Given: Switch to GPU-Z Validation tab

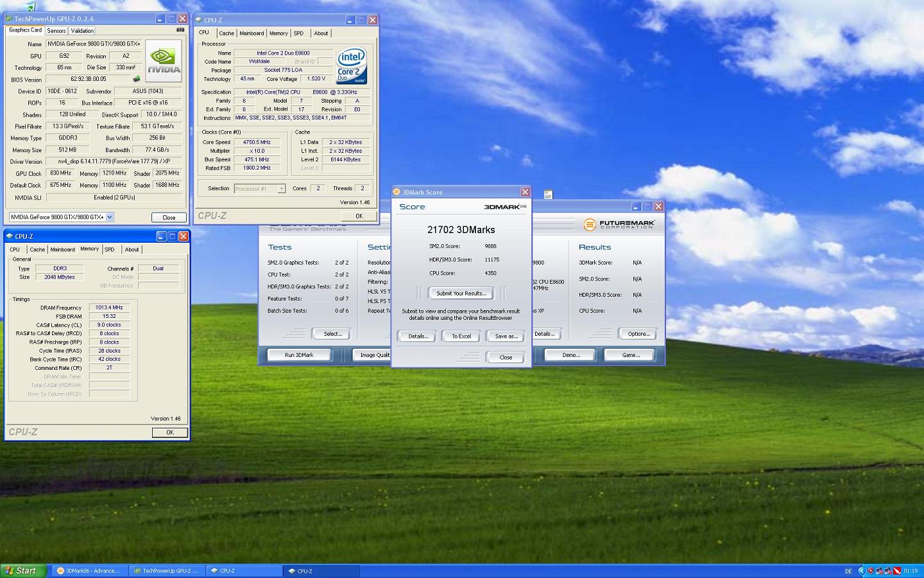Looking at the screenshot, I should tap(82, 31).
